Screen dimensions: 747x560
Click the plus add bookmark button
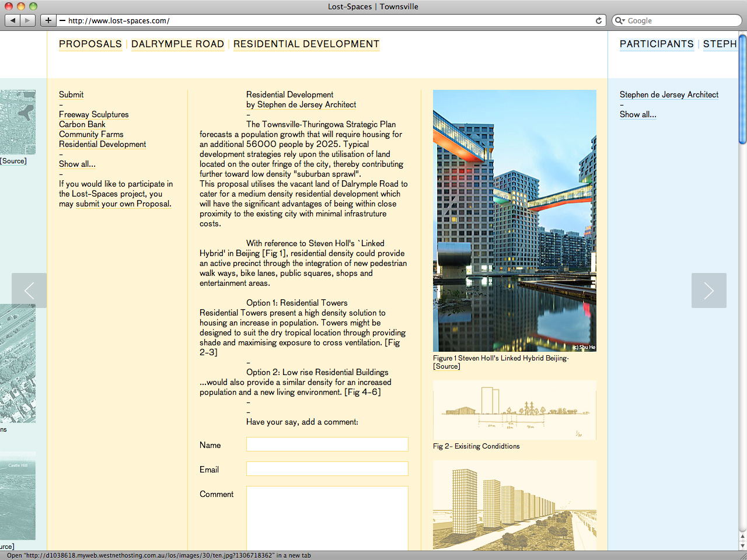pos(48,20)
